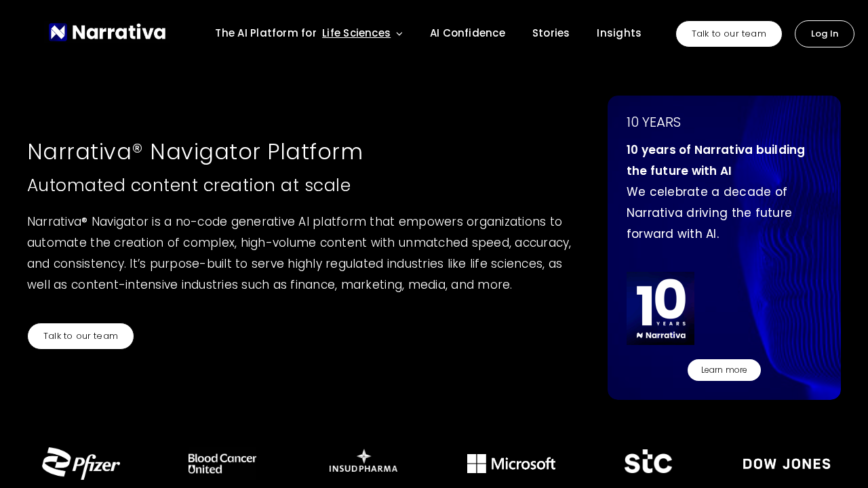Click the "10 years of Narrativa" bold headline
Screen dimensions: 868x488
(x=715, y=160)
